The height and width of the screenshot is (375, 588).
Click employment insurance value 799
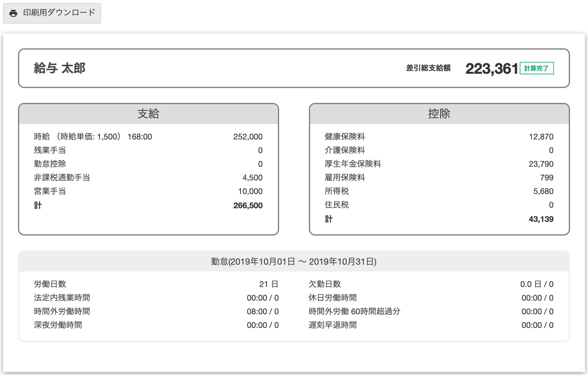click(547, 178)
